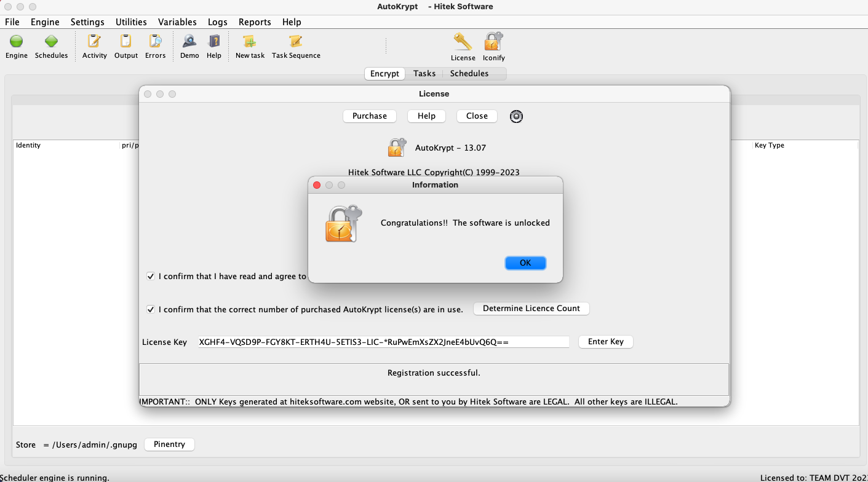
Task: Click inside the License Key text field
Action: 383,342
